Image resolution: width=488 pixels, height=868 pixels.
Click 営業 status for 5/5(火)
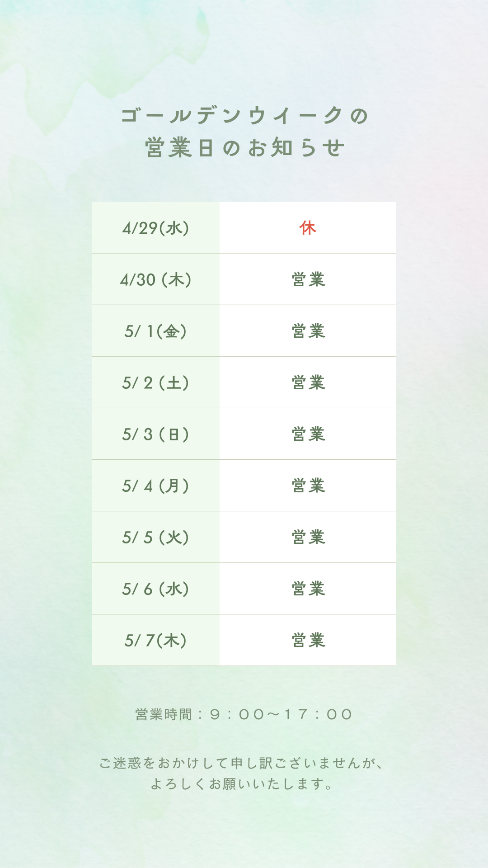coord(308,537)
